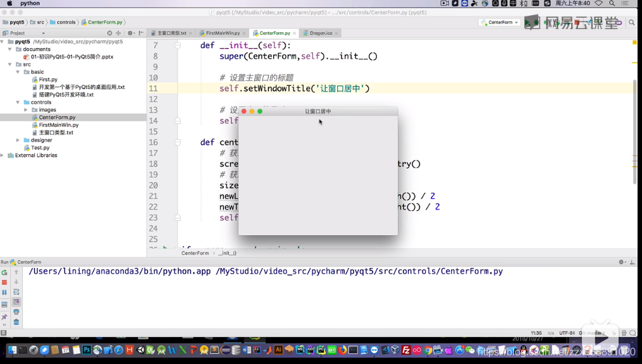Toggle tool window quick access icon
The height and width of the screenshot is (364, 642).
pyautogui.click(x=4, y=333)
